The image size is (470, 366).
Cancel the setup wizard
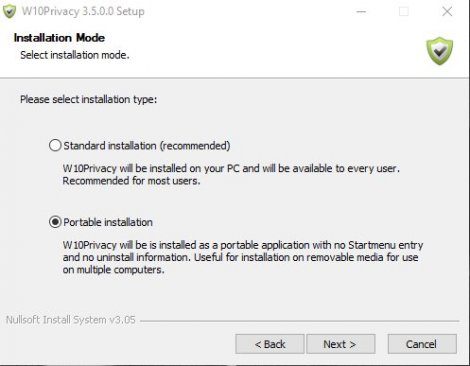[422, 344]
